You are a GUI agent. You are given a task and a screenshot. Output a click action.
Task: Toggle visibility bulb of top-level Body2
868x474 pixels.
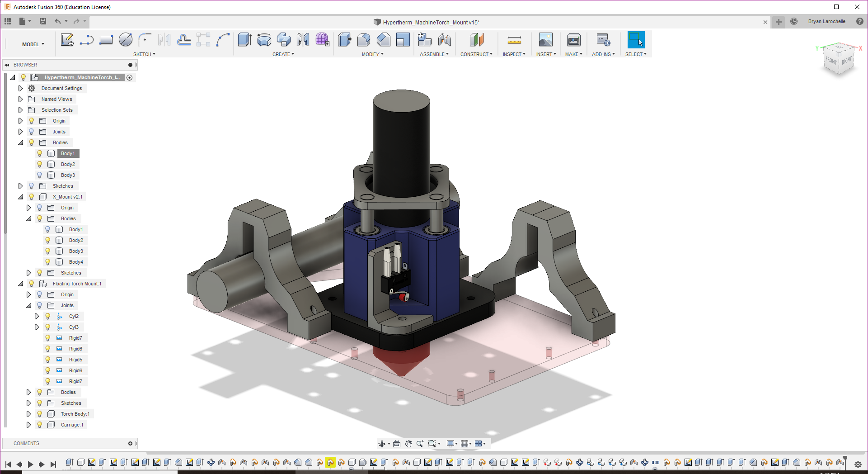coord(40,164)
